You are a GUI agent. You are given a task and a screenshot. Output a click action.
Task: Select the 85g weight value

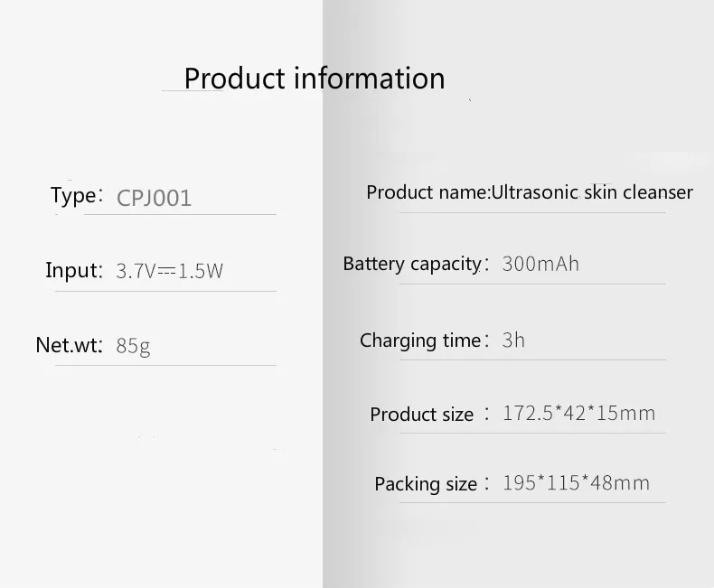[133, 346]
